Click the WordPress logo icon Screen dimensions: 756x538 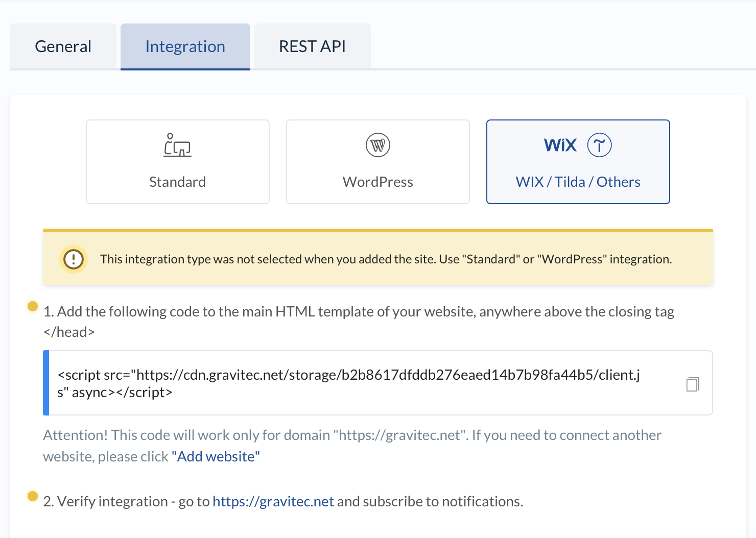tap(378, 145)
